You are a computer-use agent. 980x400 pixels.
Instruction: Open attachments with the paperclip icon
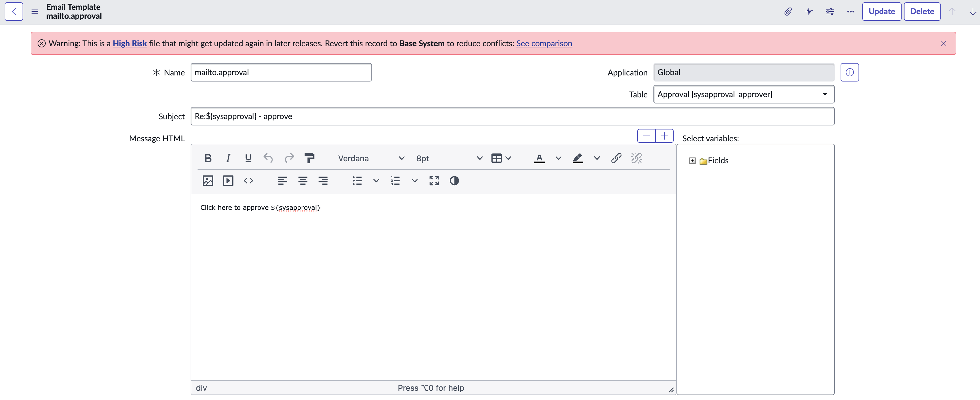[788, 11]
